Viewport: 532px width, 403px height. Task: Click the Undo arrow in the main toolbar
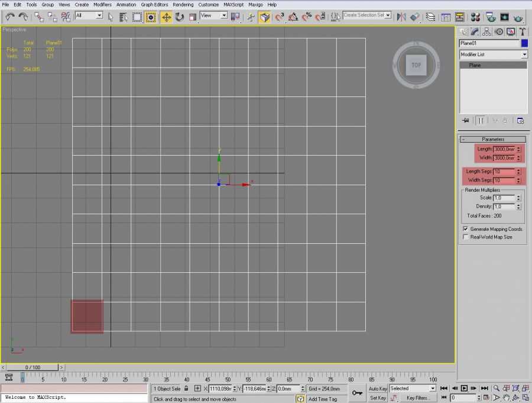(x=9, y=17)
